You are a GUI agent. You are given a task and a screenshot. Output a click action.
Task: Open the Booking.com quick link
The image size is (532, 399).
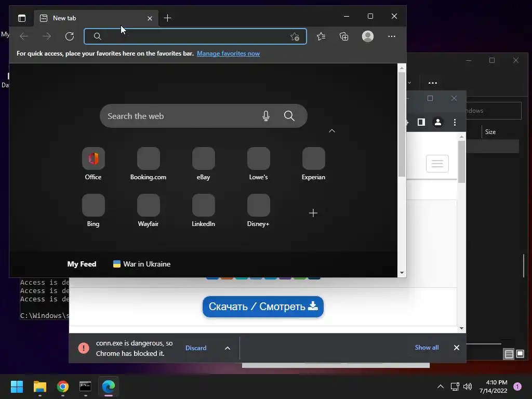click(148, 164)
